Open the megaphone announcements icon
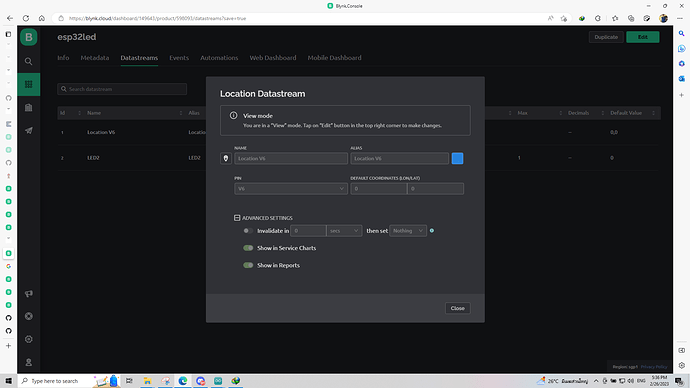 [x=29, y=293]
